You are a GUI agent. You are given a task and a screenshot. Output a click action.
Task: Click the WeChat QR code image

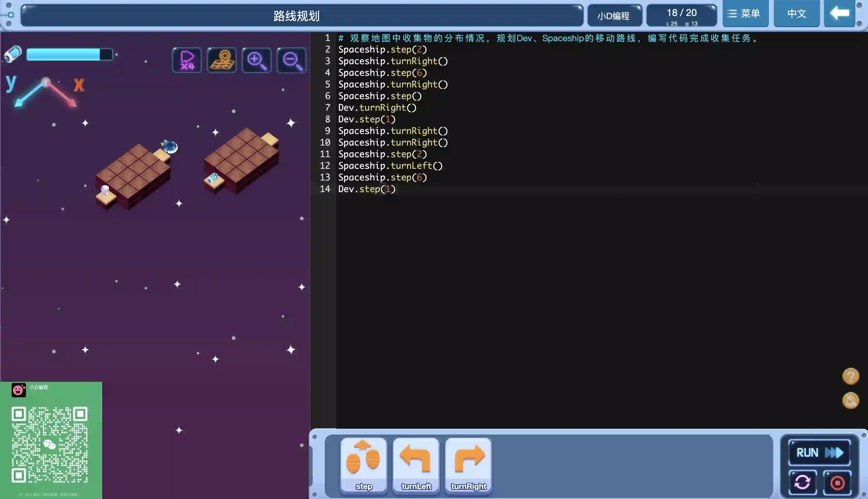click(x=50, y=444)
